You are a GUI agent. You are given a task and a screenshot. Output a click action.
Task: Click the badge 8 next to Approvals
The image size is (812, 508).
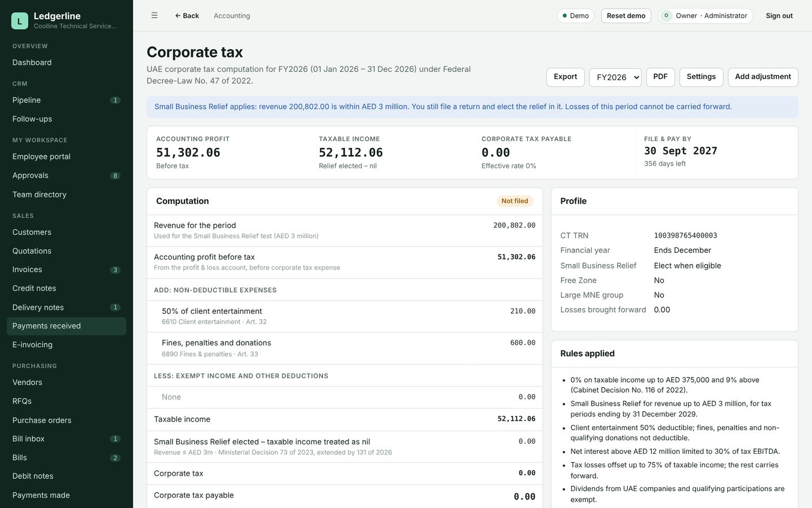(116, 176)
